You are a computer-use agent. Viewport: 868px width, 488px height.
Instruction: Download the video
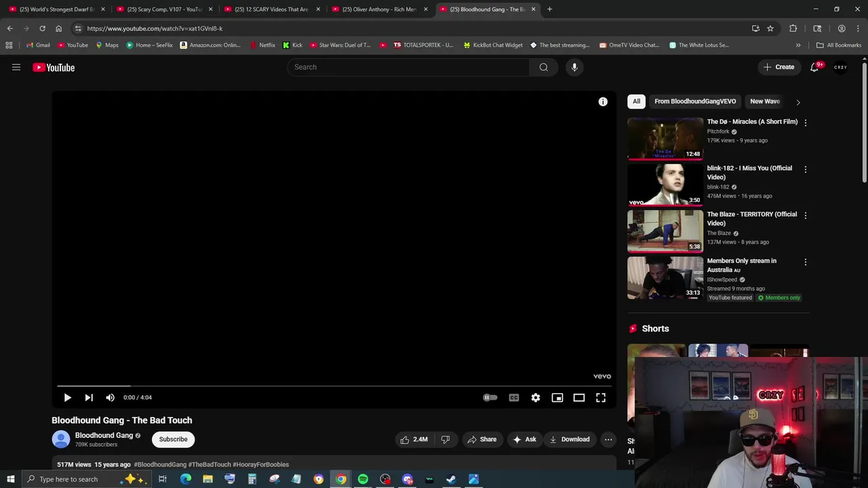570,439
